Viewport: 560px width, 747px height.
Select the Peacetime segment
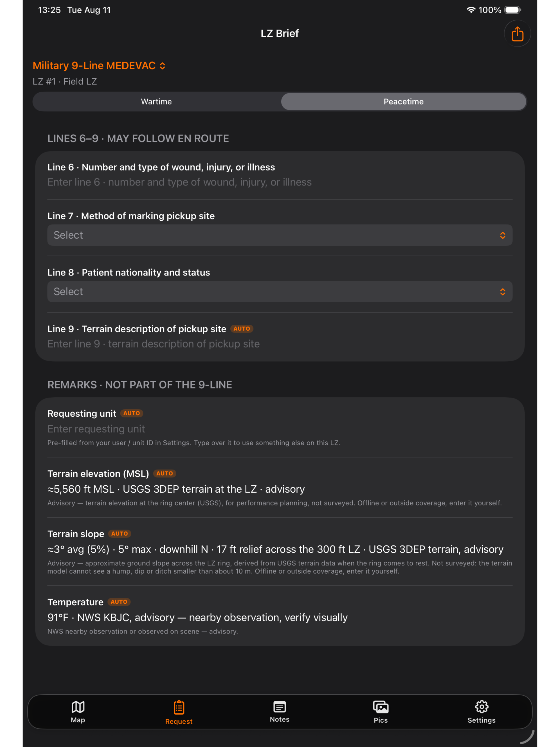point(403,102)
